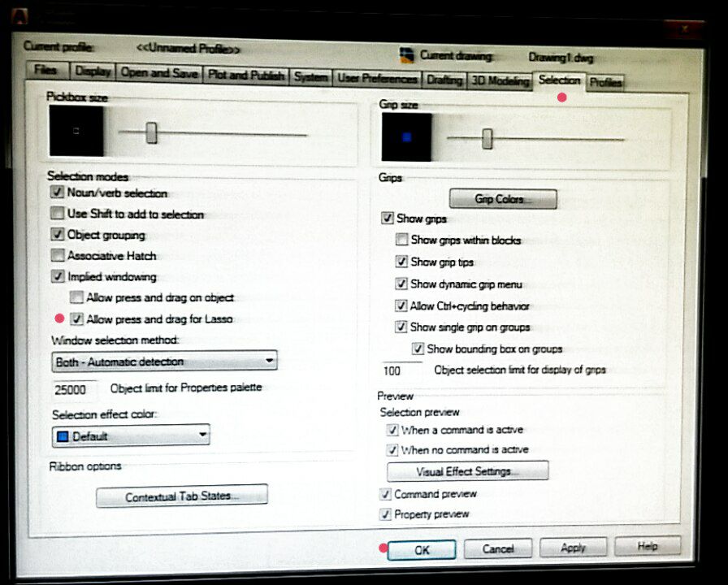Click the Drawing1.dwg file name

pos(561,58)
